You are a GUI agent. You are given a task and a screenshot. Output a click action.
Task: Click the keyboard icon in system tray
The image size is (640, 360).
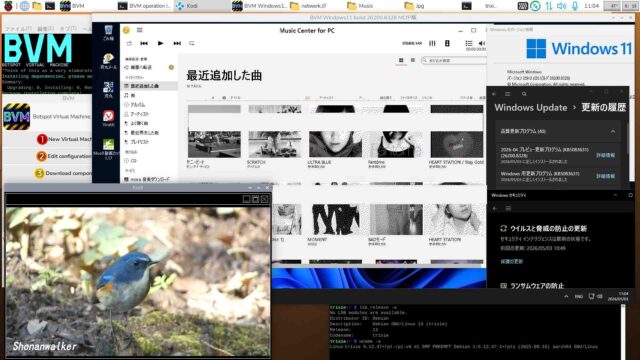pos(522,6)
